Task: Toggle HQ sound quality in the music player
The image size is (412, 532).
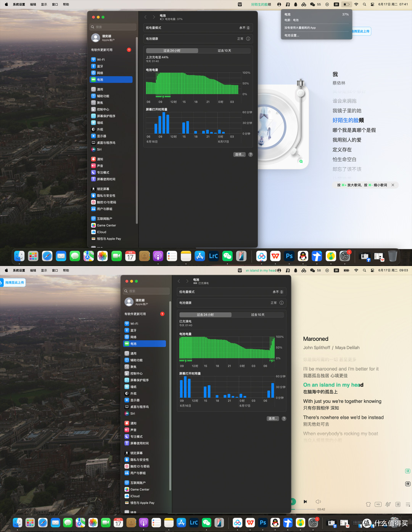Action: 378,504
